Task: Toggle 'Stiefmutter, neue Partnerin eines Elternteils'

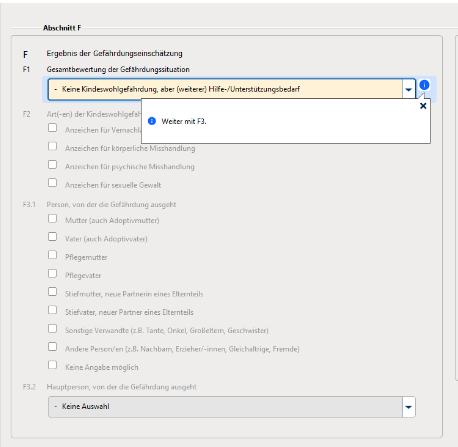Action: tap(52, 292)
